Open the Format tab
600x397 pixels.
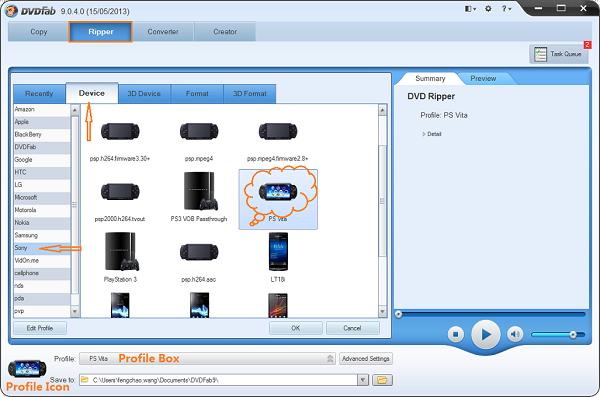click(197, 94)
